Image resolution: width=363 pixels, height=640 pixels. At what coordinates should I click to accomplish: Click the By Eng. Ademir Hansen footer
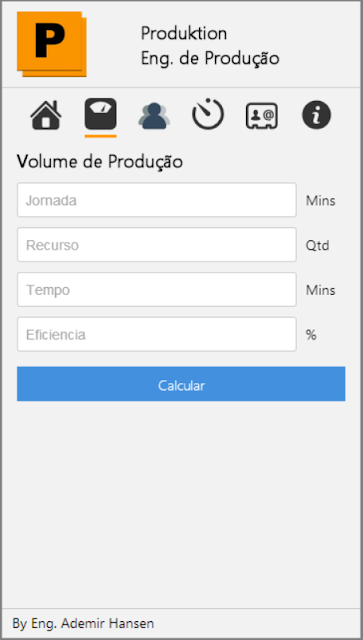pos(83,624)
